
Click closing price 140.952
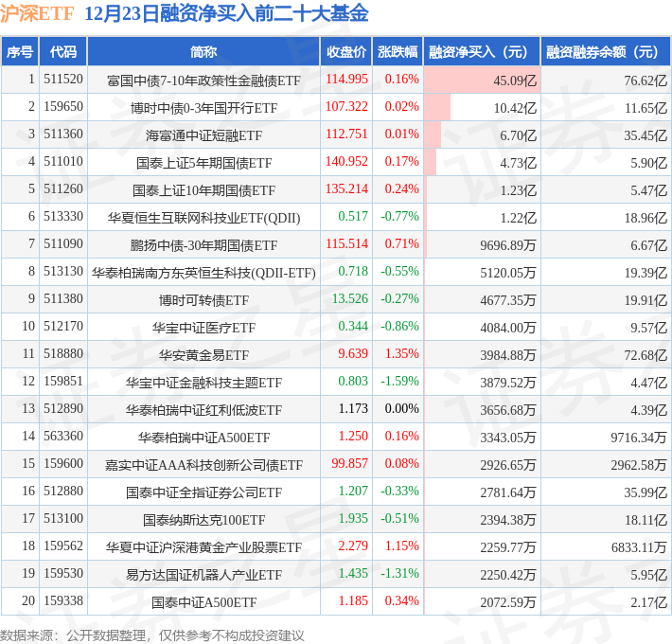click(346, 162)
